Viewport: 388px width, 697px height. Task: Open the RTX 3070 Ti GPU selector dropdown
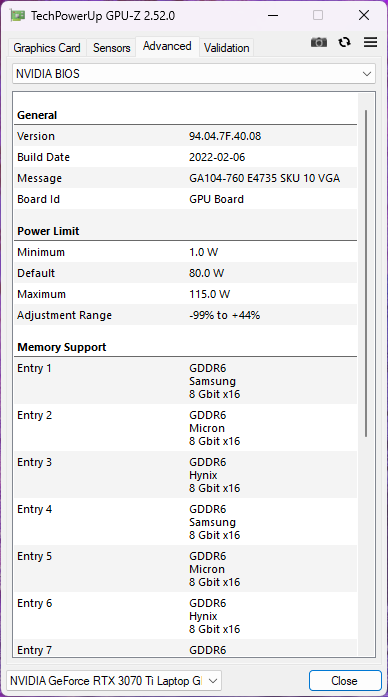click(x=114, y=681)
